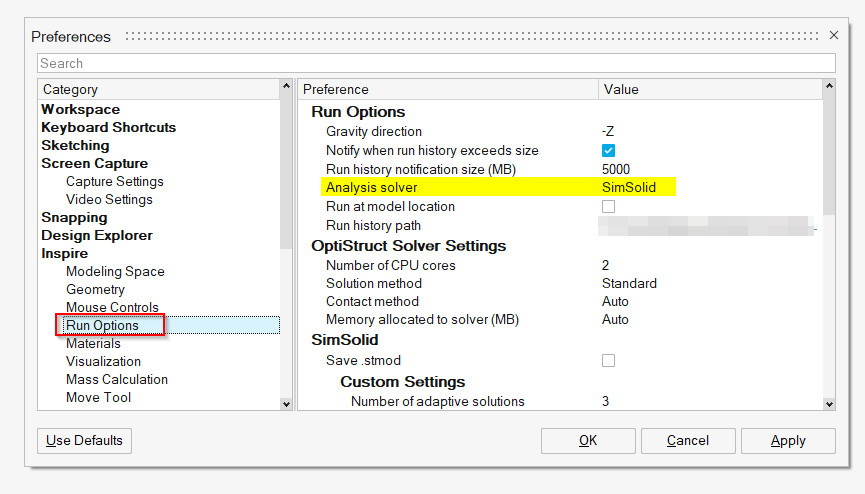Edit Number of CPU cores value

[x=606, y=265]
